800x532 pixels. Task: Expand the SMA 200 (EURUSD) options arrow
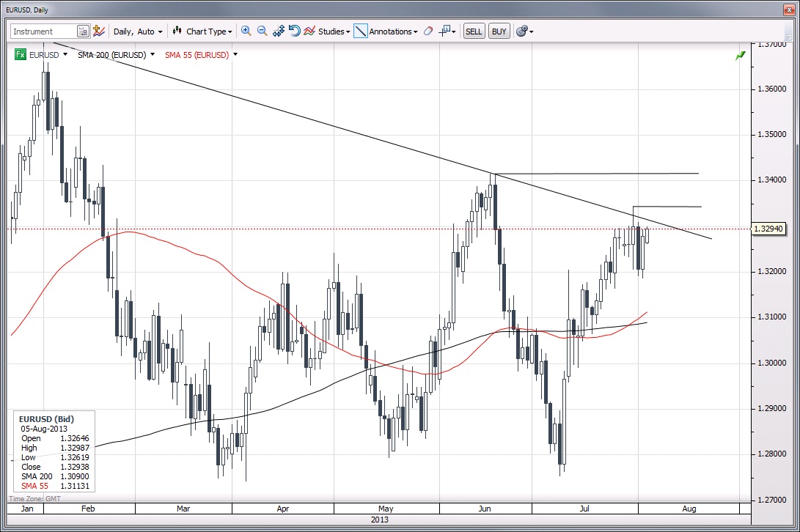coord(153,55)
